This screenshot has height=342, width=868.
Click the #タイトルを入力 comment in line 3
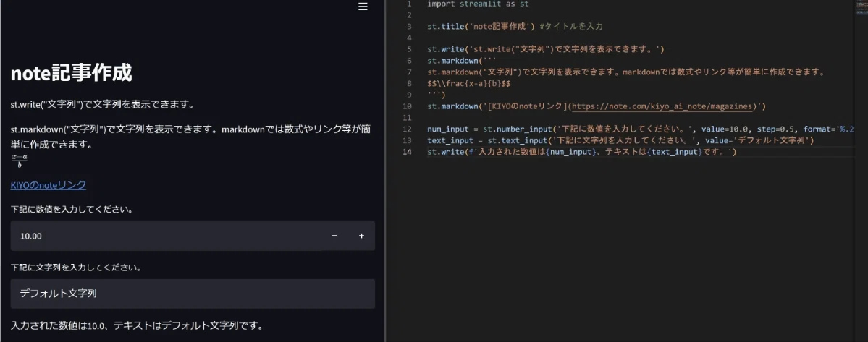tap(570, 27)
